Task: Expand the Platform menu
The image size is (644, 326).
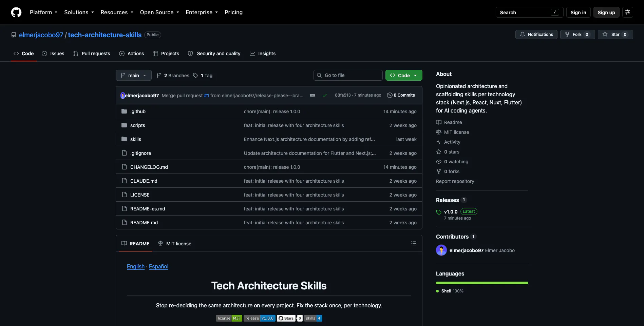Action: click(x=43, y=12)
